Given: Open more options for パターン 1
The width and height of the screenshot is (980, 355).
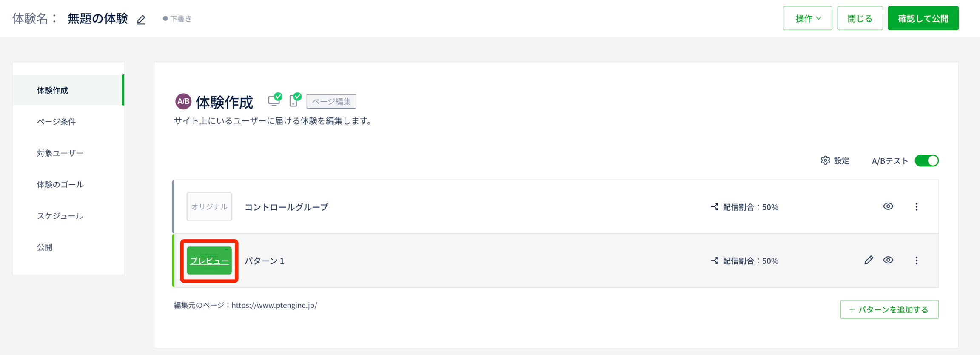Looking at the screenshot, I should click(917, 261).
